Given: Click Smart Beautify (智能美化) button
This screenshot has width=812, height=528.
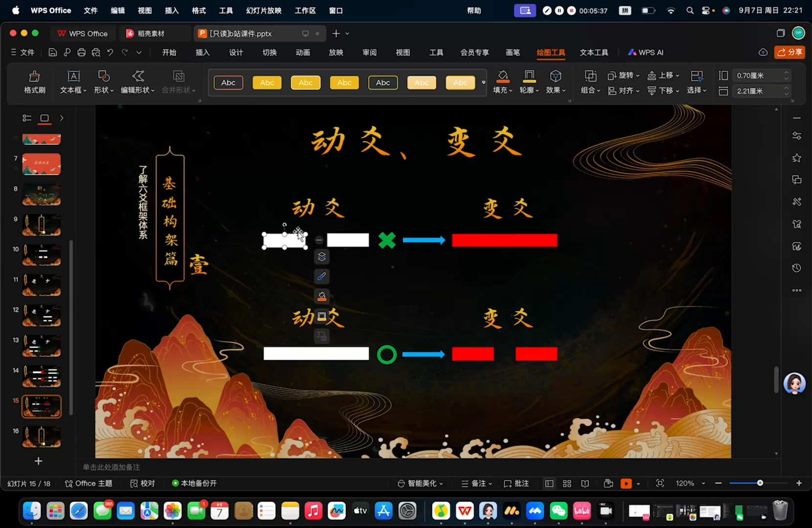Looking at the screenshot, I should point(420,484).
